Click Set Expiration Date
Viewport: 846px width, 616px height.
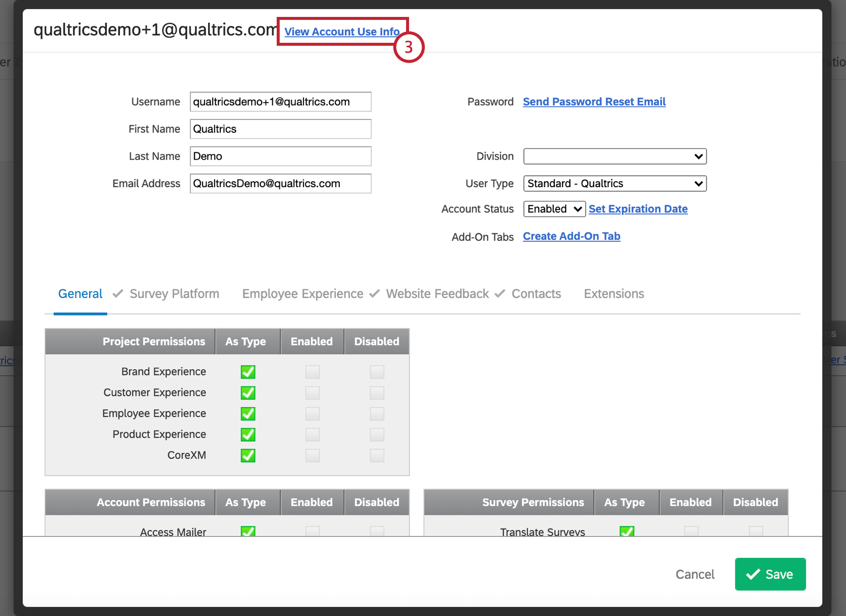(x=638, y=208)
